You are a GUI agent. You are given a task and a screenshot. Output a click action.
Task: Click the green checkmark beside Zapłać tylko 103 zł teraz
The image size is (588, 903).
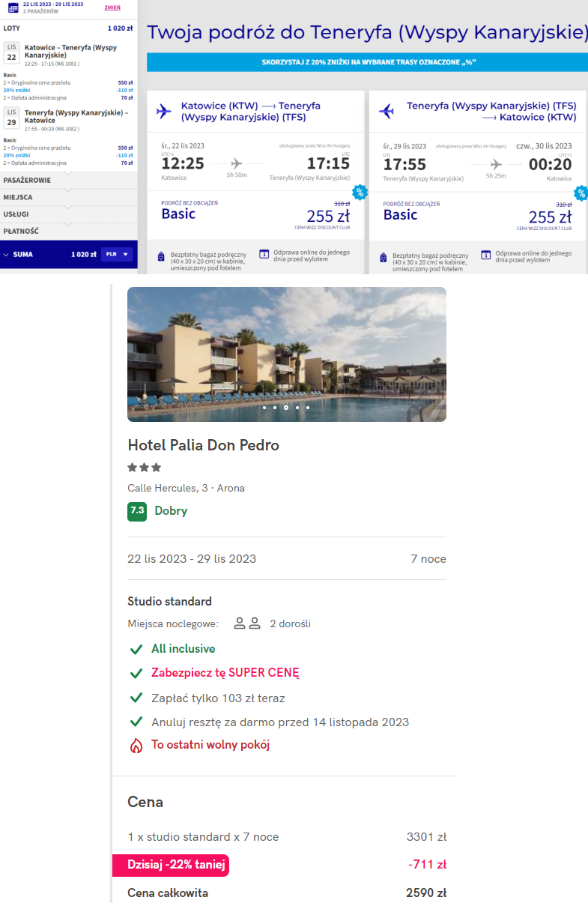coord(136,698)
